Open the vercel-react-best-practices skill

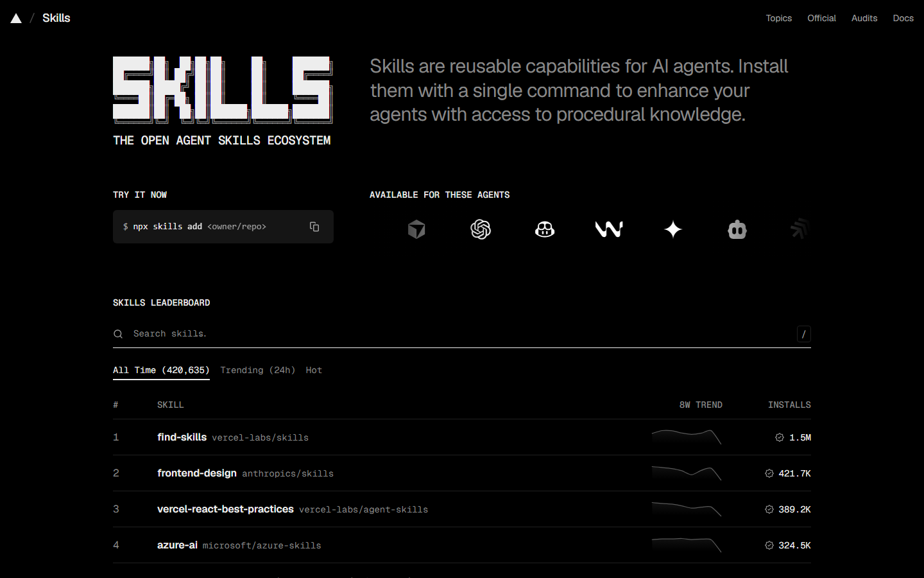(225, 509)
